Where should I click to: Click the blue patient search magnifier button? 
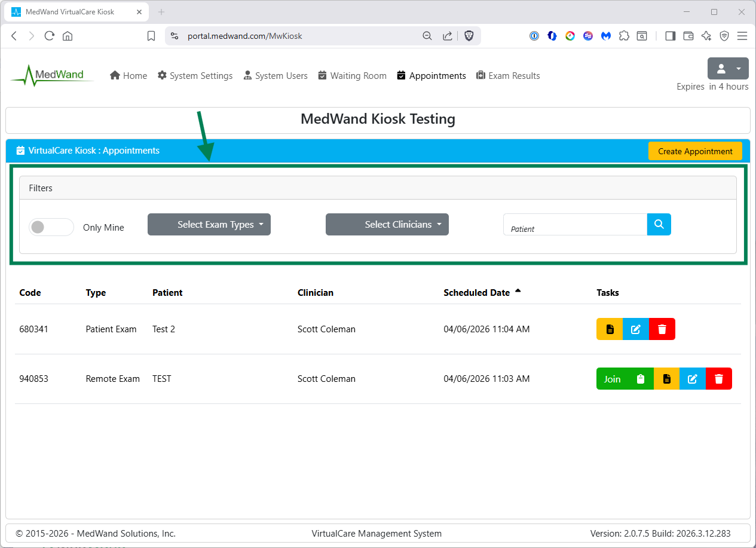click(x=659, y=225)
